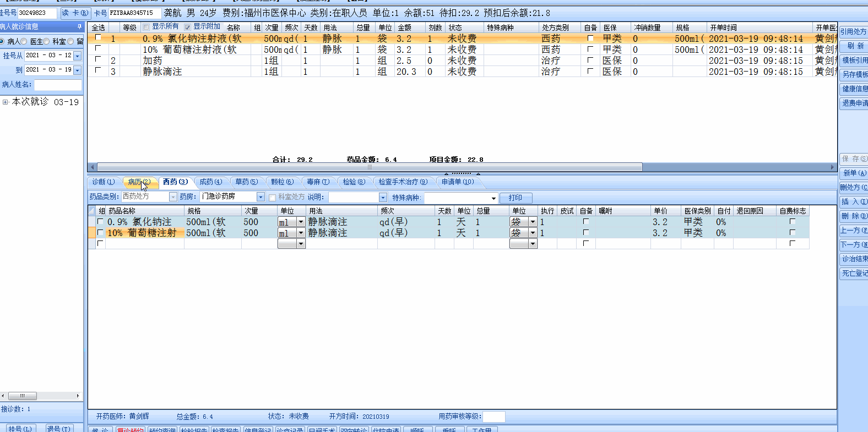Click the prescription table scroll-right arrow
The image size is (868, 432).
(x=832, y=167)
